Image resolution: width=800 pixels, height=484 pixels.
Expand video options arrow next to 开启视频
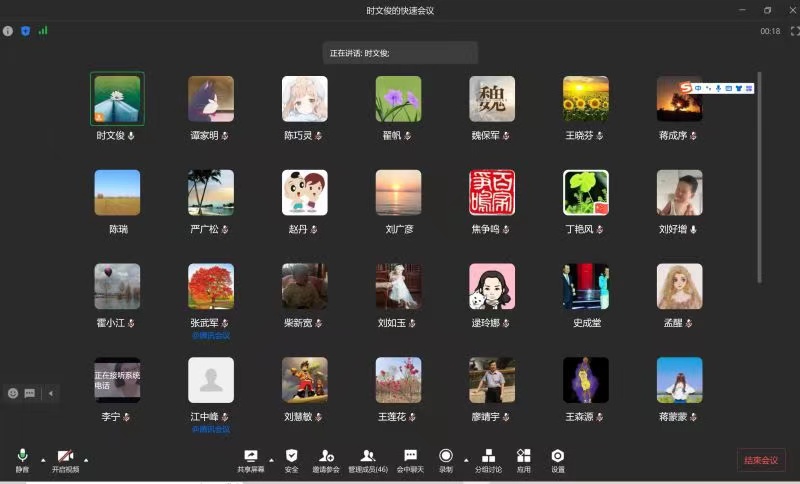click(x=86, y=460)
